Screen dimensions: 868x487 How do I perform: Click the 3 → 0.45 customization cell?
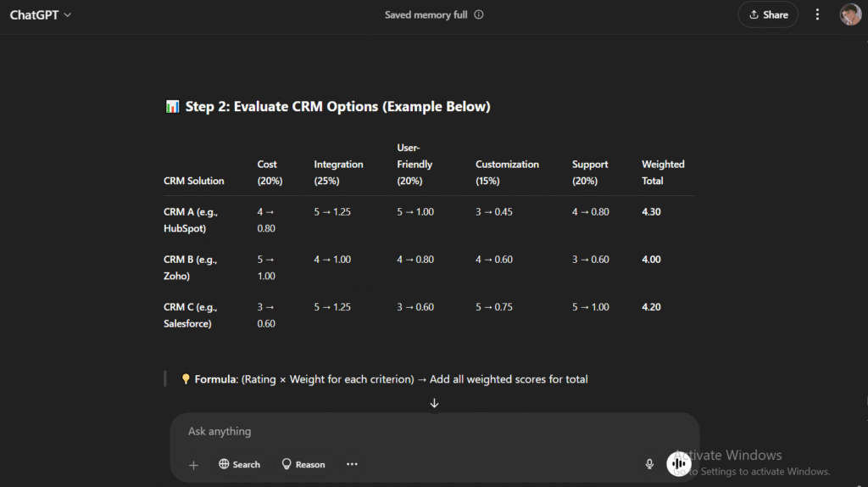pos(494,211)
